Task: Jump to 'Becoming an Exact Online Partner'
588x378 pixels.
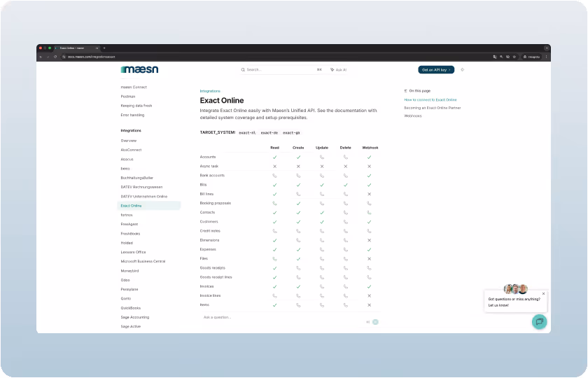Action: 433,108
